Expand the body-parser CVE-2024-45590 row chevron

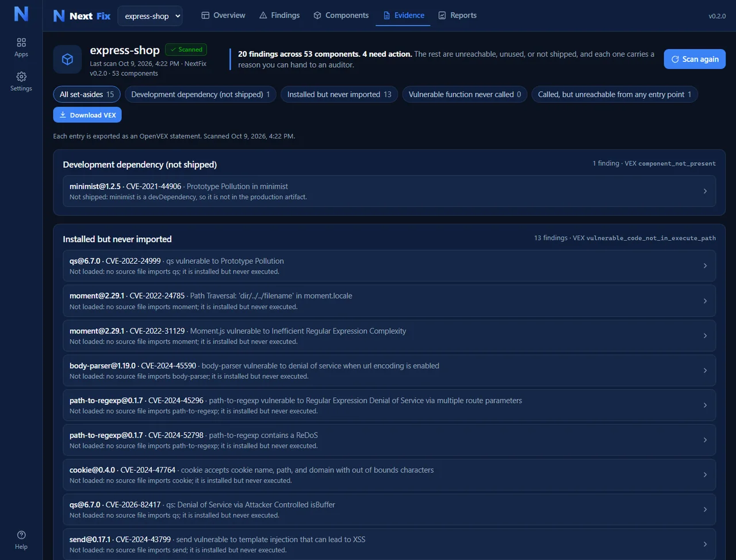(x=705, y=370)
